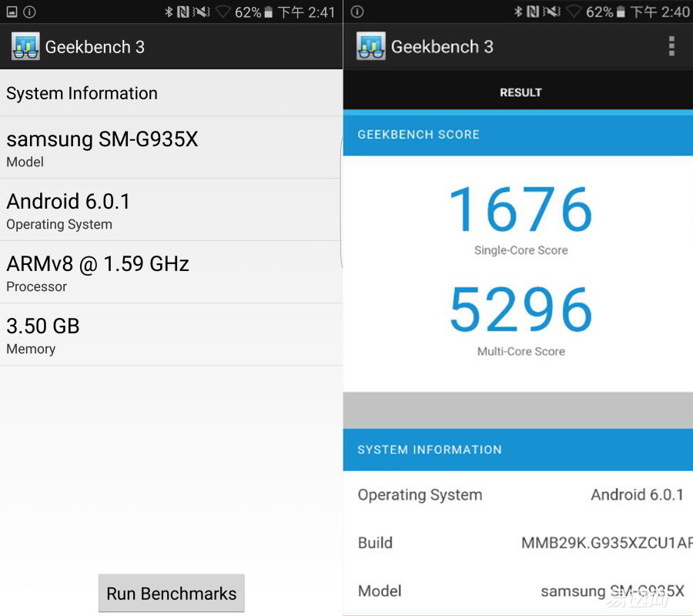Tap the Multi-Core Score label
This screenshot has height=616, width=693.
tap(521, 351)
